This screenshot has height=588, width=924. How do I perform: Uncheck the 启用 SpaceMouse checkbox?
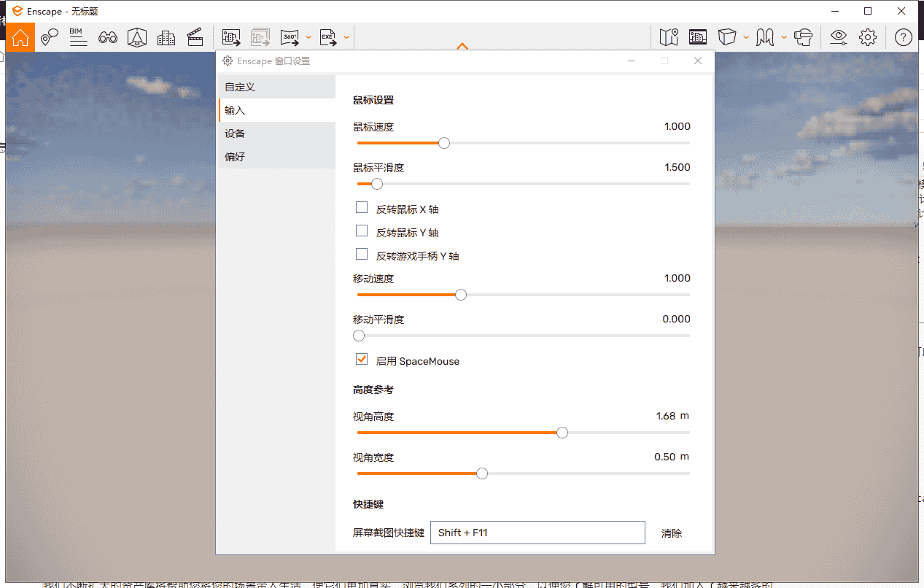(x=362, y=360)
